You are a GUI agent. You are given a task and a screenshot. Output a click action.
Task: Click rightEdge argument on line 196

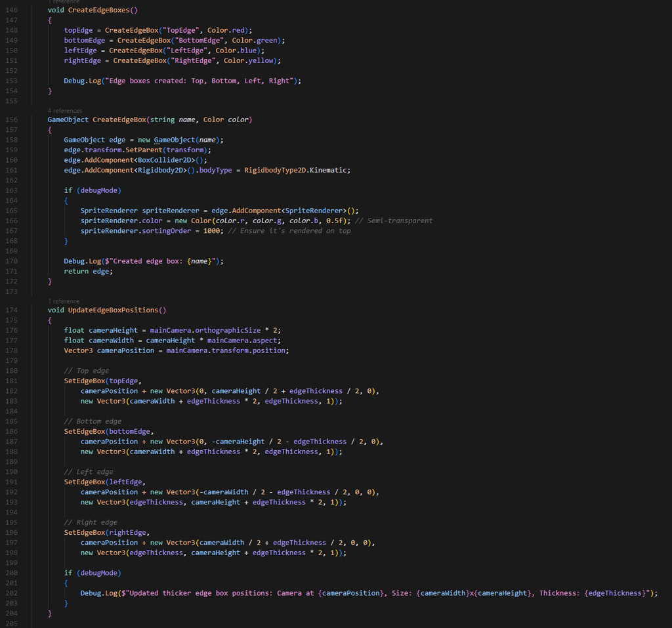(128, 532)
